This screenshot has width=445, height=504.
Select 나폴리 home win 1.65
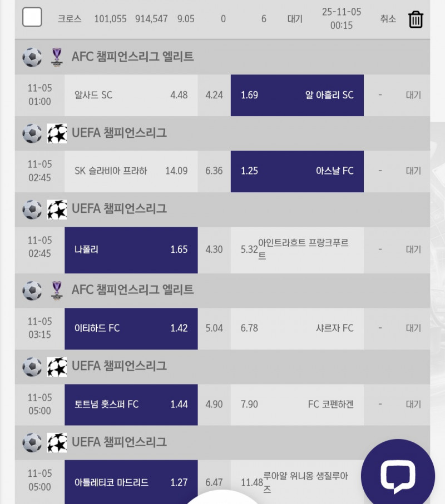[x=131, y=250]
